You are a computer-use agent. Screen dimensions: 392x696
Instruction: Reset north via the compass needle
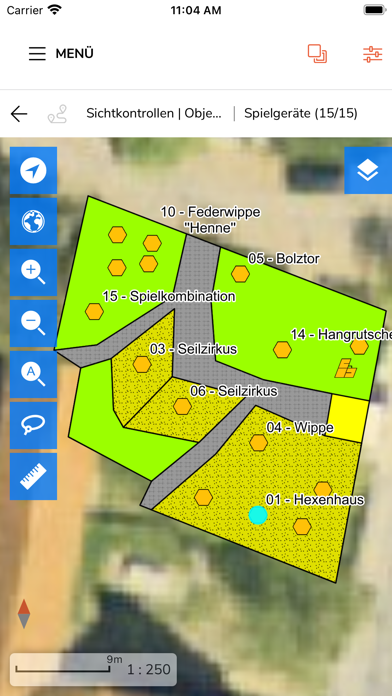pos(24,614)
